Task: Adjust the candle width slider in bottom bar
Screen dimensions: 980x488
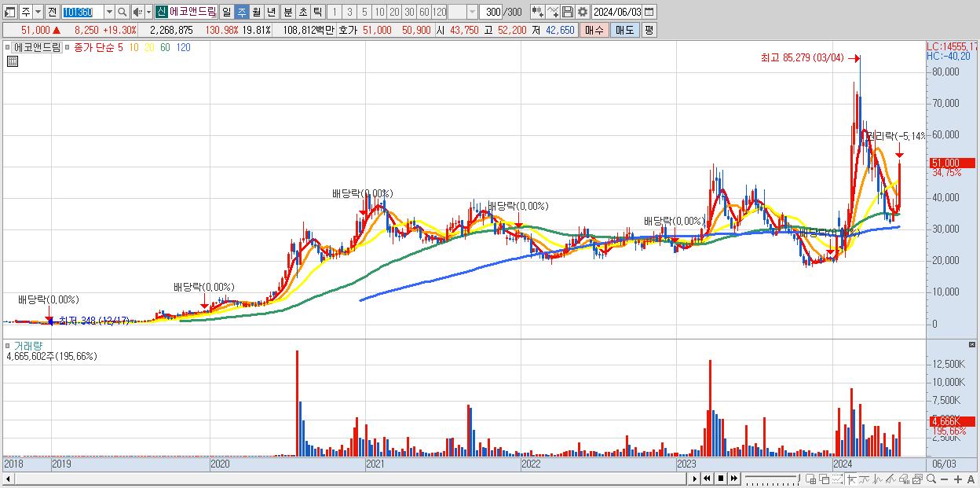Action: pyautogui.click(x=773, y=479)
